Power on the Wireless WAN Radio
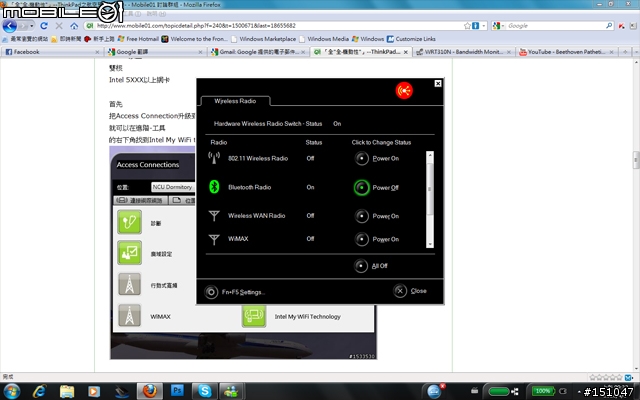640x400 pixels. pos(362,216)
